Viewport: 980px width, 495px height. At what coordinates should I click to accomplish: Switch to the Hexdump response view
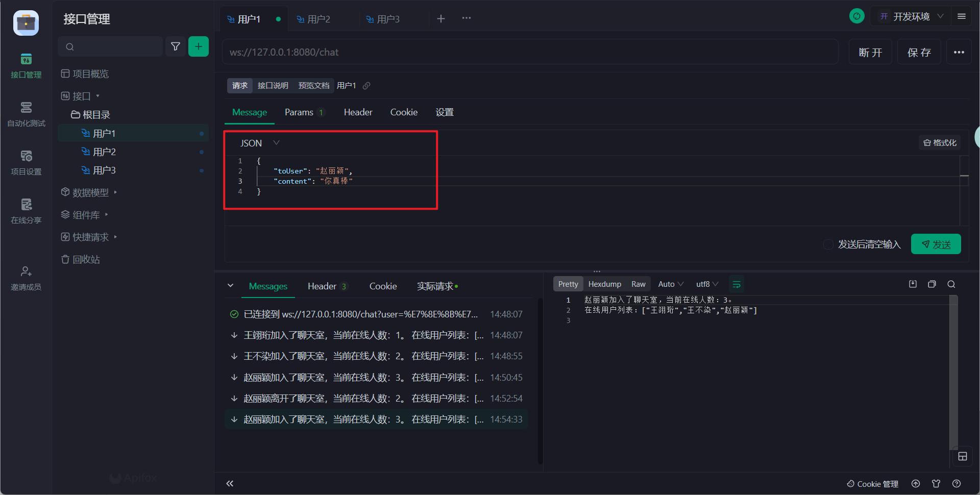604,284
